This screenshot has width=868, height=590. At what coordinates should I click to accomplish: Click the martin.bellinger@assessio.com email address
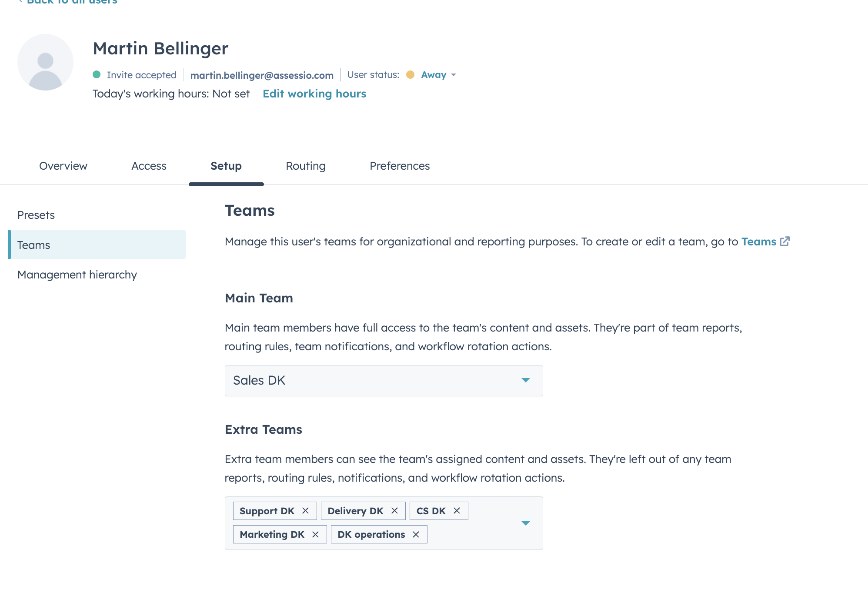click(x=262, y=75)
